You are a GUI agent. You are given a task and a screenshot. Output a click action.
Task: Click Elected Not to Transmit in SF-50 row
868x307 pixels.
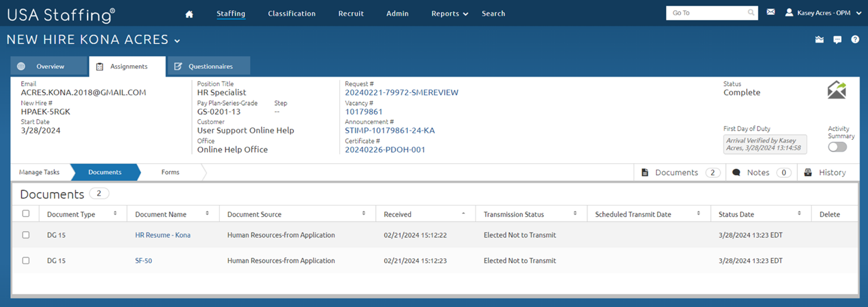click(520, 261)
